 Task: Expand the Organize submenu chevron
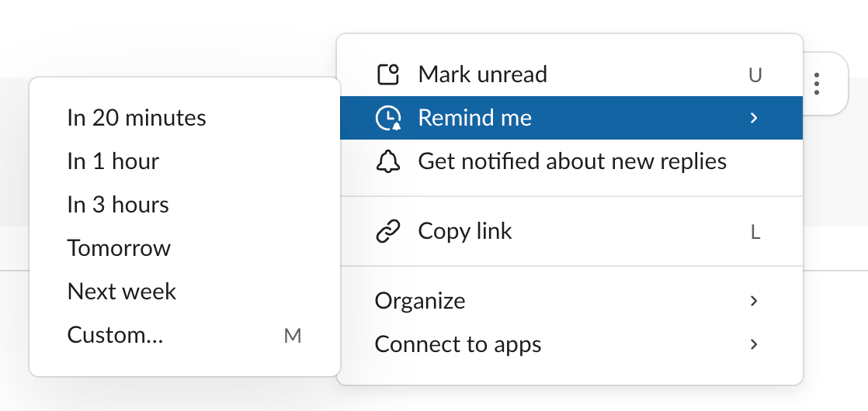point(753,301)
